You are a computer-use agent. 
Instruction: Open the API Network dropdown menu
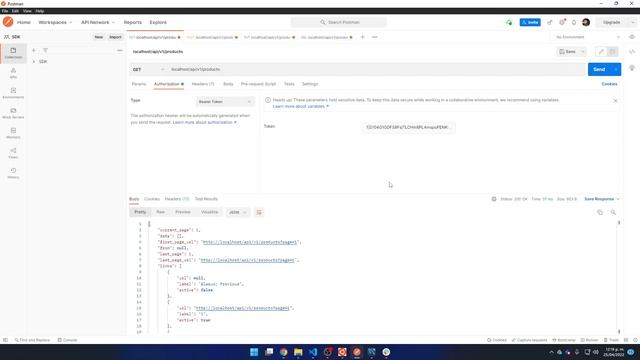tap(98, 22)
